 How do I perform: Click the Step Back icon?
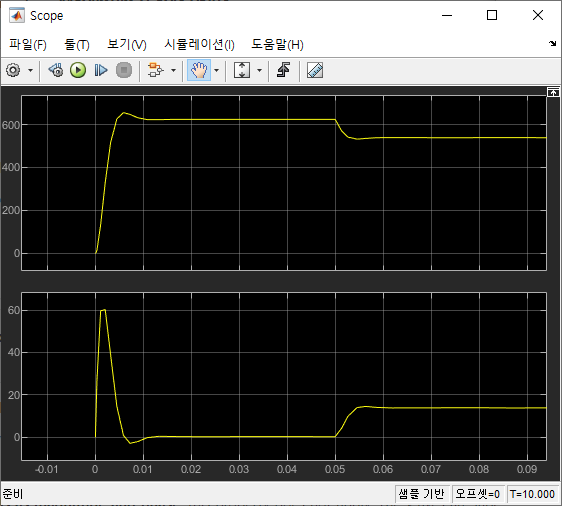56,70
